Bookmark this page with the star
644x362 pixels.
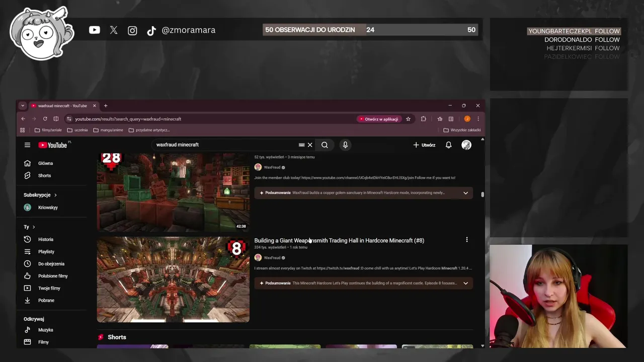[x=408, y=119]
